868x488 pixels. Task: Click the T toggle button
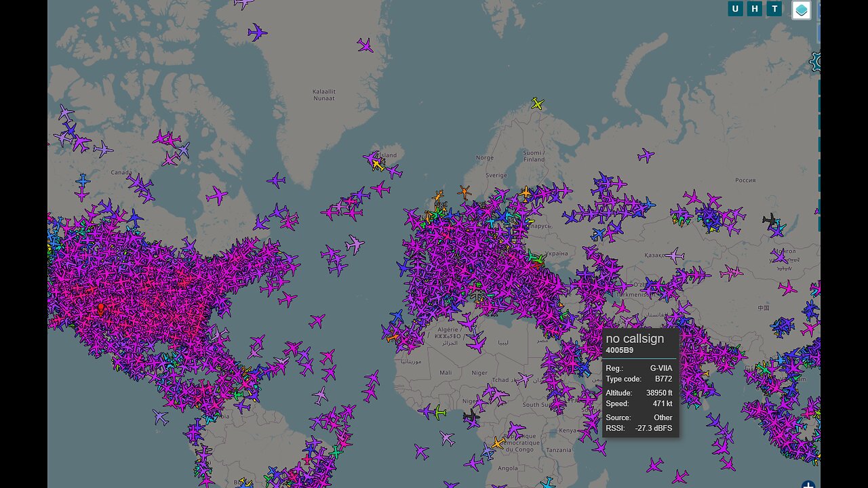click(774, 9)
